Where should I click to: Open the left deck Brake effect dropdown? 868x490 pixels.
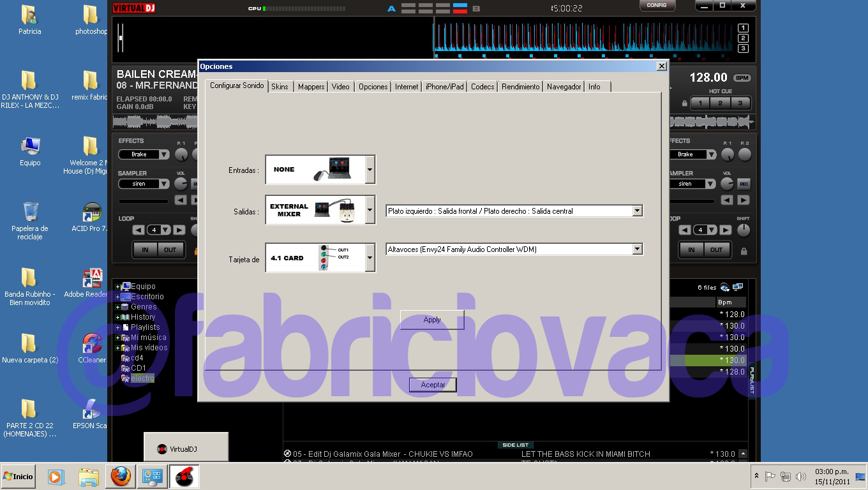(164, 154)
